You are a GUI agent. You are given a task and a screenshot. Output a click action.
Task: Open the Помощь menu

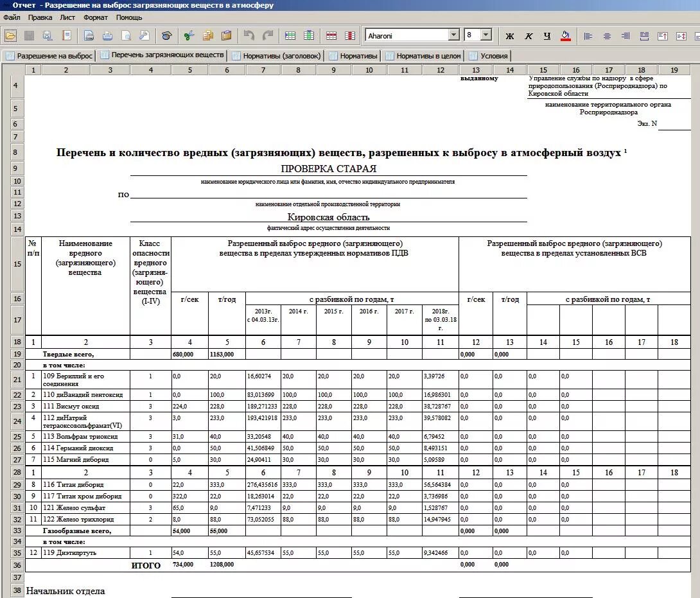point(129,17)
